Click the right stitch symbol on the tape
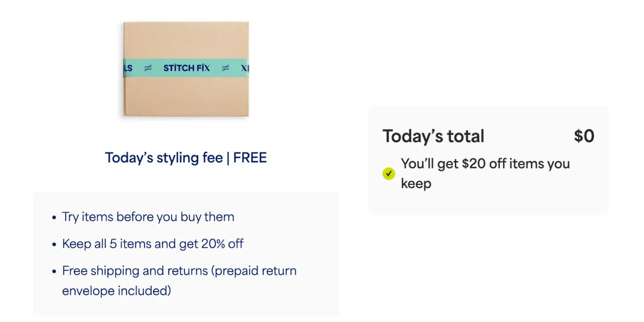Screen dimensions: 644x322 225,68
